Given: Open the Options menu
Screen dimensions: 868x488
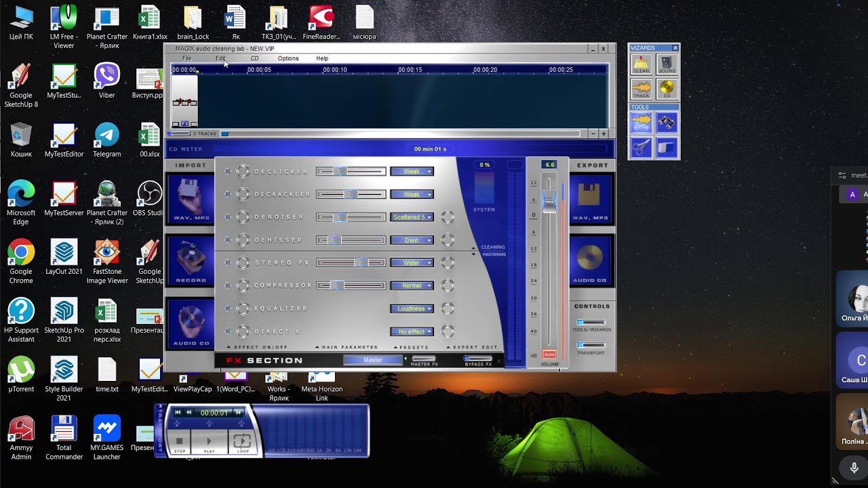Looking at the screenshot, I should point(288,58).
